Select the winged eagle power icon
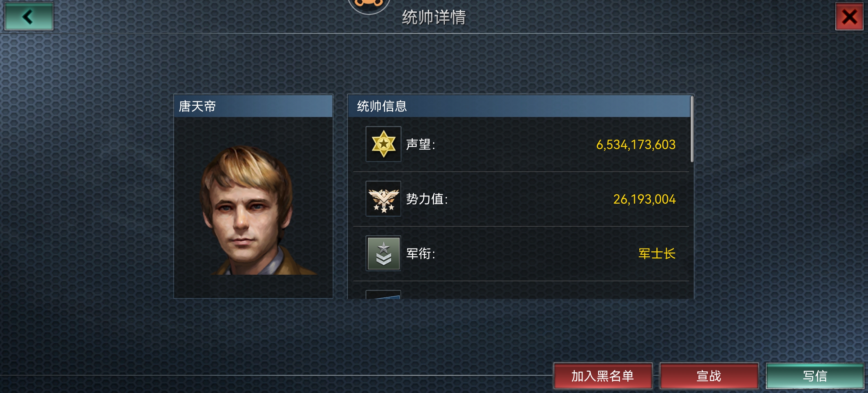 [x=383, y=199]
